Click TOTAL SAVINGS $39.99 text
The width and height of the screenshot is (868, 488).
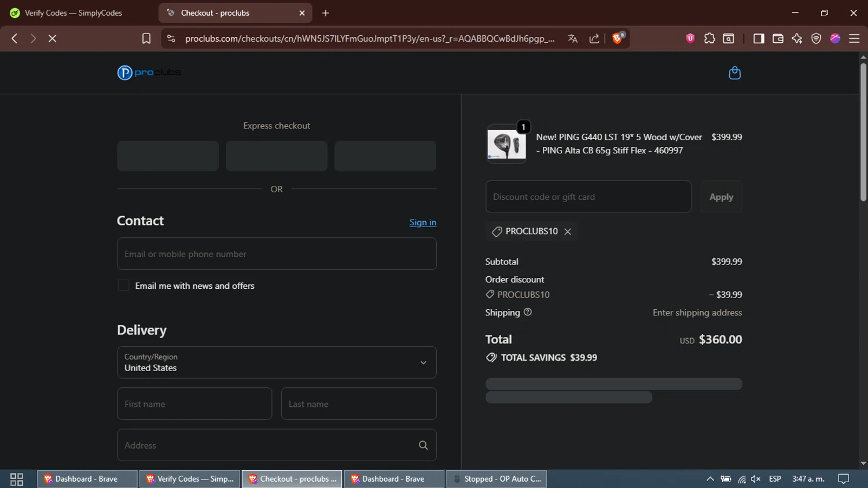coord(549,358)
